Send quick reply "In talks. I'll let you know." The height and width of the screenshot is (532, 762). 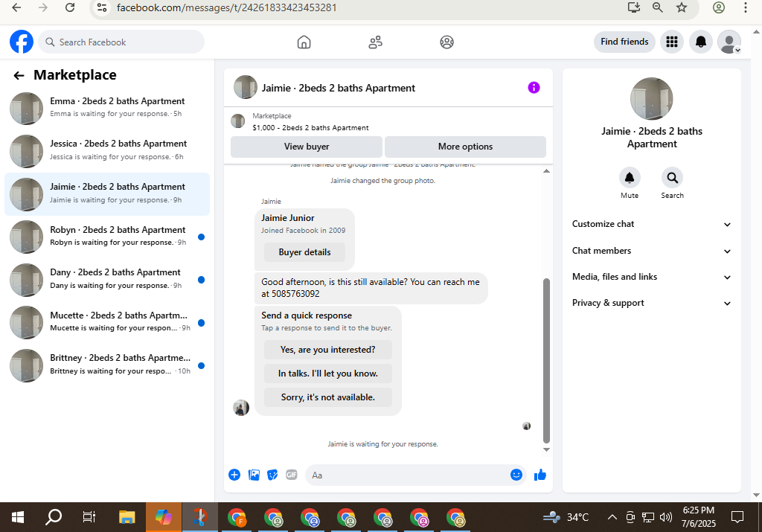coord(328,374)
